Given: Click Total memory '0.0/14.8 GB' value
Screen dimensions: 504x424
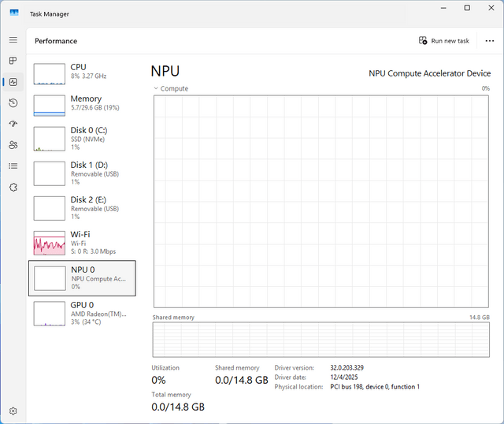Looking at the screenshot, I should tap(178, 407).
